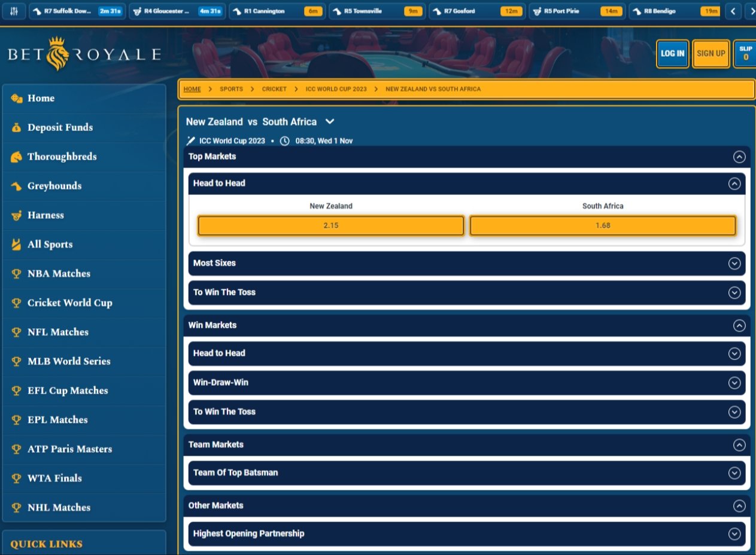The height and width of the screenshot is (555, 756).
Task: Click the HOME breadcrumb link
Action: pyautogui.click(x=192, y=89)
